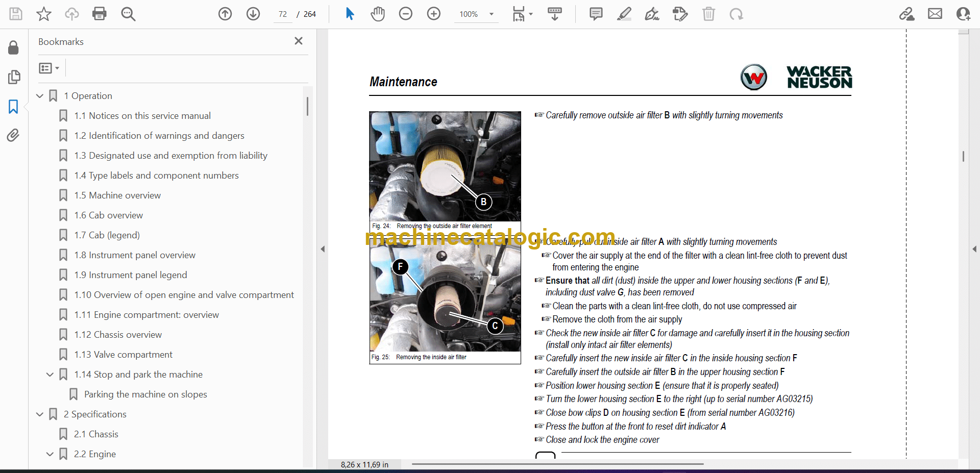
Task: Go to previous page arrow
Action: [x=225, y=14]
